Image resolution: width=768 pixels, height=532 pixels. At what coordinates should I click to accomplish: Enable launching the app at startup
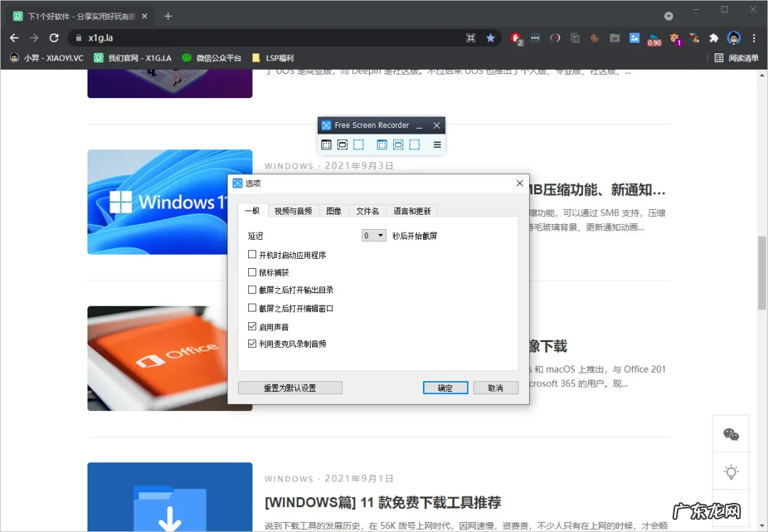point(252,254)
